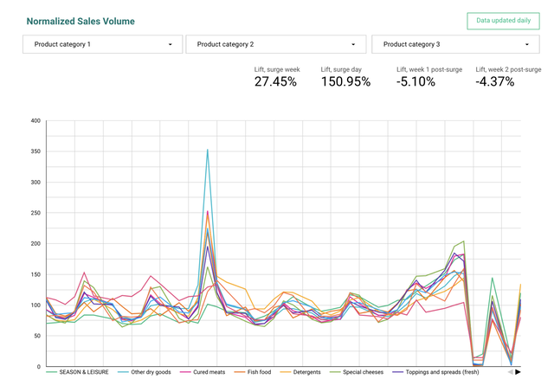Select the Special cheeses legend entry

pyautogui.click(x=357, y=372)
